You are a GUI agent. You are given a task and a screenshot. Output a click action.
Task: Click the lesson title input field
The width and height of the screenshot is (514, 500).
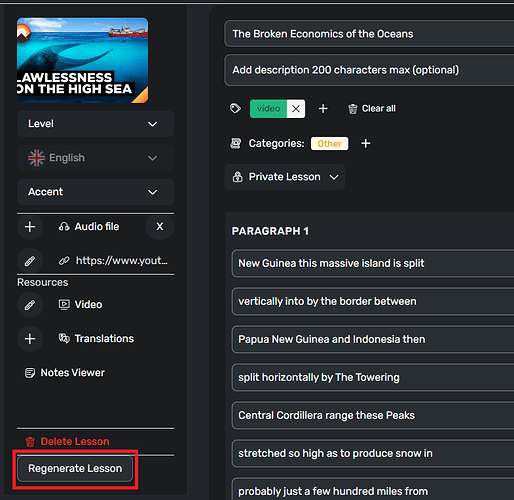369,34
